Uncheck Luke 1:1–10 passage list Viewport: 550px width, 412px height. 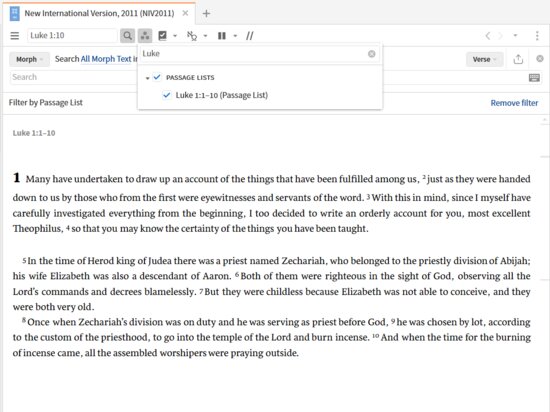[x=167, y=95]
